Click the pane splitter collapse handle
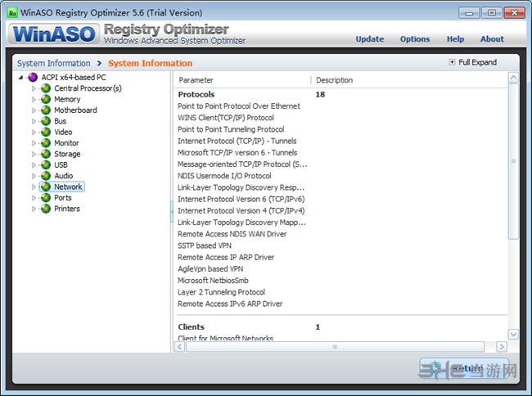This screenshot has width=532, height=396. (x=172, y=212)
